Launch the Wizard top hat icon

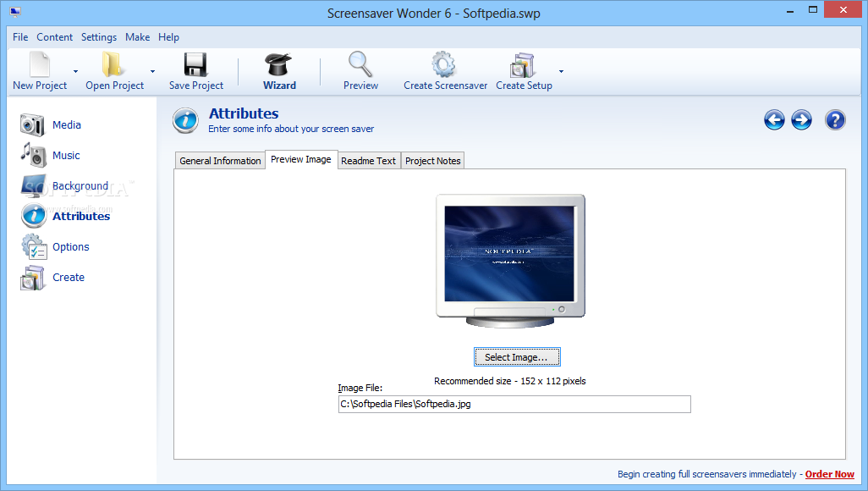tap(278, 64)
